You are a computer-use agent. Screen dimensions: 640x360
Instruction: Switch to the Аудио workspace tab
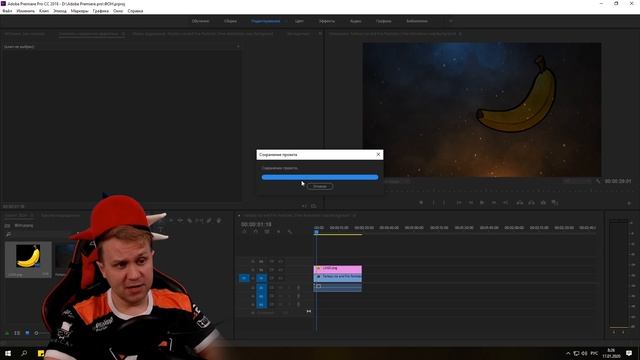click(x=356, y=21)
